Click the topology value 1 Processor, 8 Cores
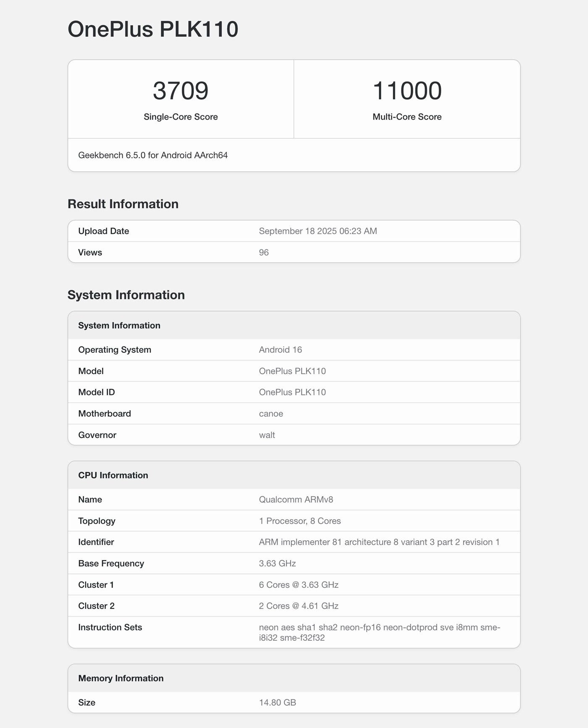 [299, 521]
